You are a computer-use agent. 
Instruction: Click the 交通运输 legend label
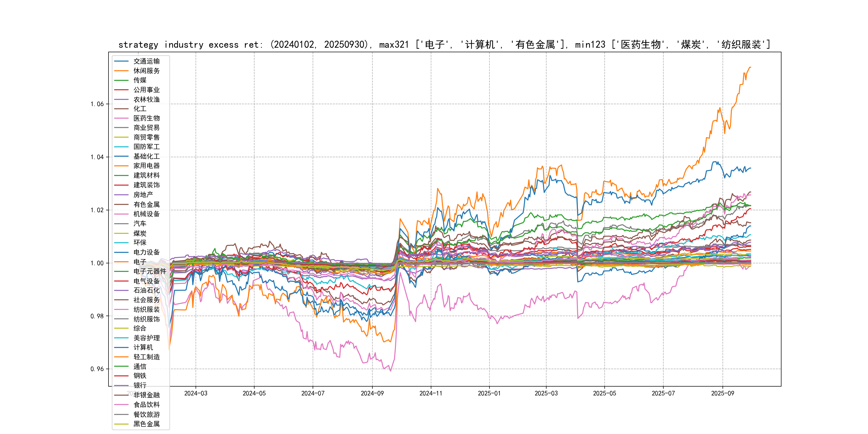click(146, 61)
